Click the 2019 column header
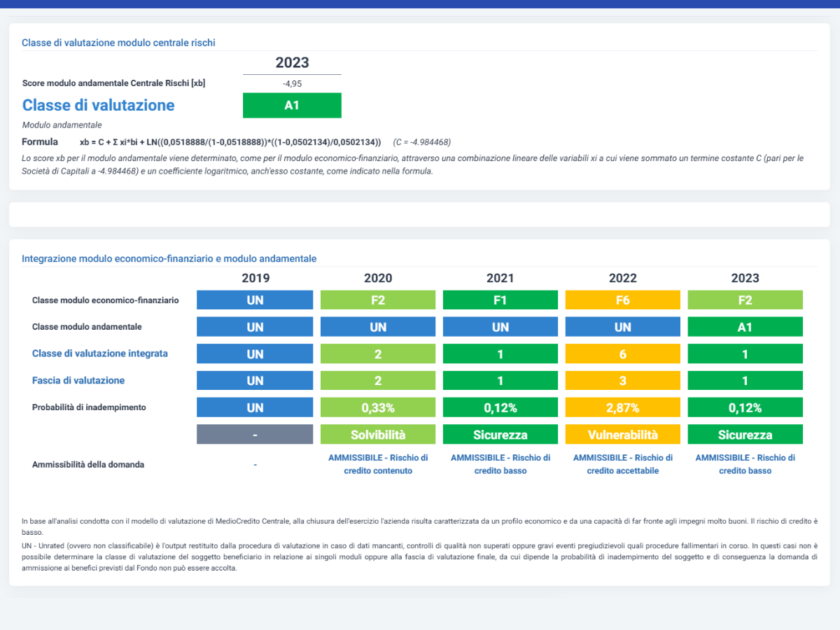 255,278
